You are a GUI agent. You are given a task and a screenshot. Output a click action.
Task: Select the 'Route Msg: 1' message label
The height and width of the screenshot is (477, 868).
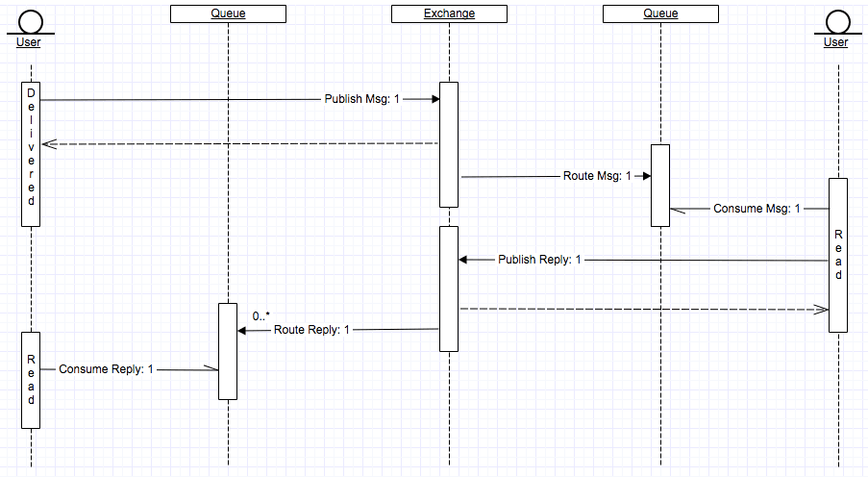click(597, 176)
